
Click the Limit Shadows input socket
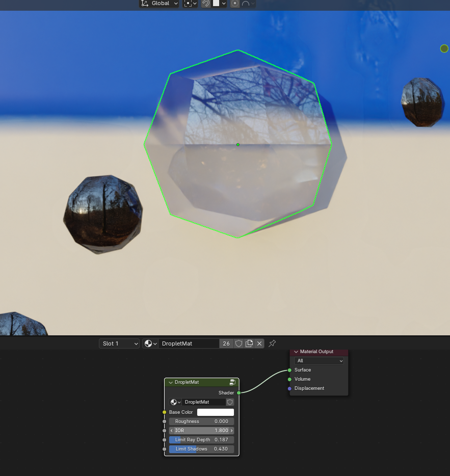click(x=164, y=449)
